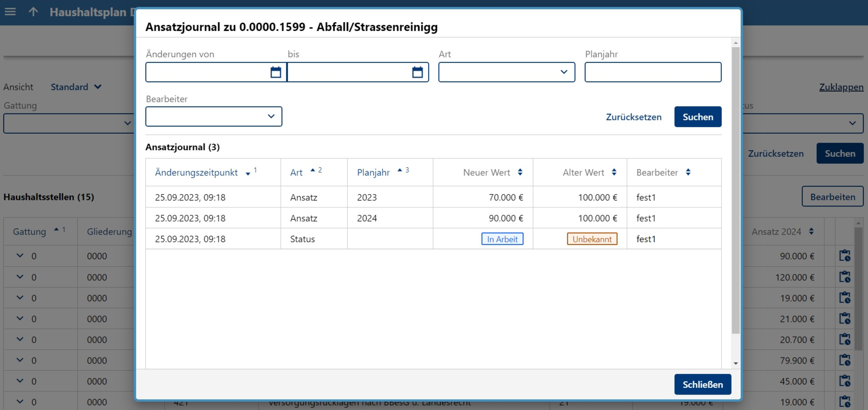The height and width of the screenshot is (410, 868).
Task: Close dialog with Schließen button
Action: click(x=702, y=384)
